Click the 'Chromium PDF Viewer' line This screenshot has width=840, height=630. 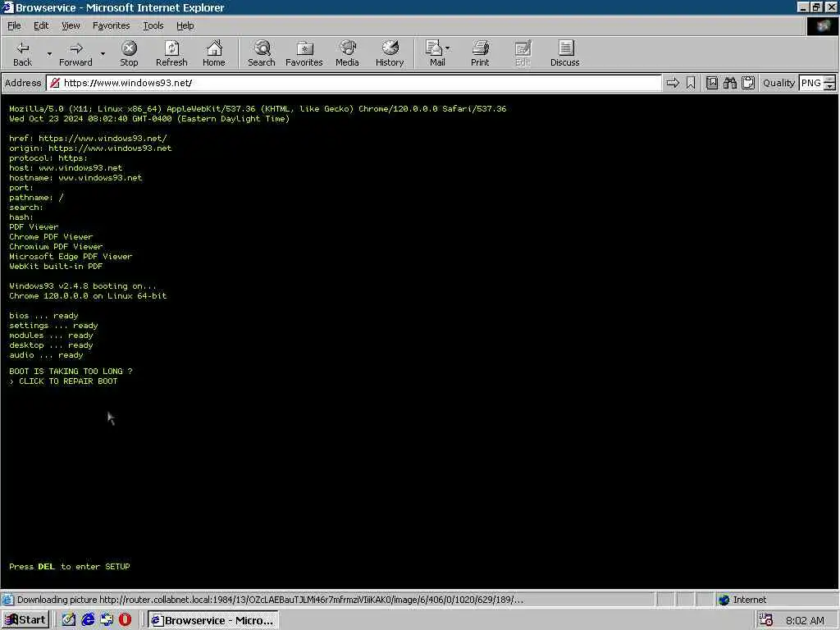point(56,246)
